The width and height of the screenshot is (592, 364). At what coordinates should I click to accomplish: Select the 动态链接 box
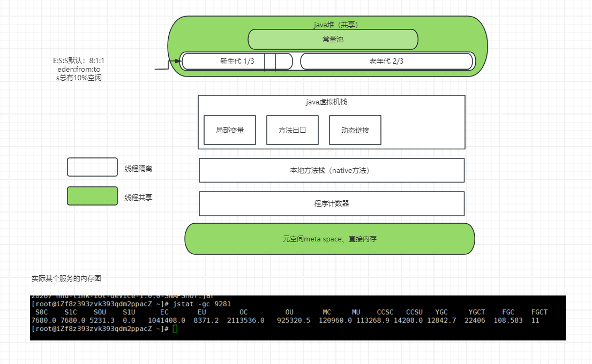355,130
